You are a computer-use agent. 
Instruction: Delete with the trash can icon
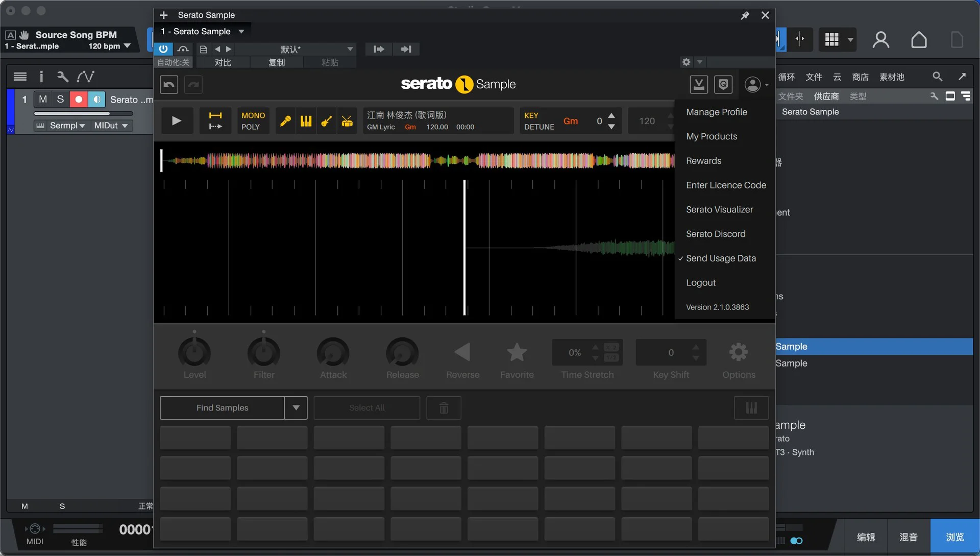444,408
